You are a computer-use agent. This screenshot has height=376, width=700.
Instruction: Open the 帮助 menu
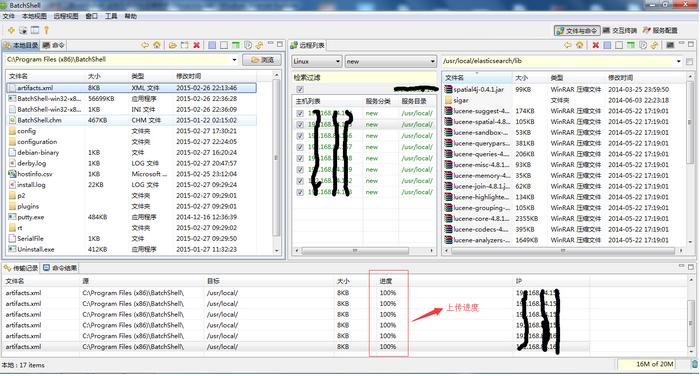[130, 16]
